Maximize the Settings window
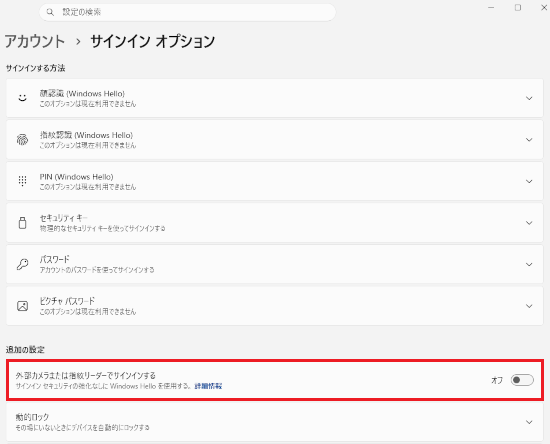Screen dimensions: 550x444 point(518,7)
